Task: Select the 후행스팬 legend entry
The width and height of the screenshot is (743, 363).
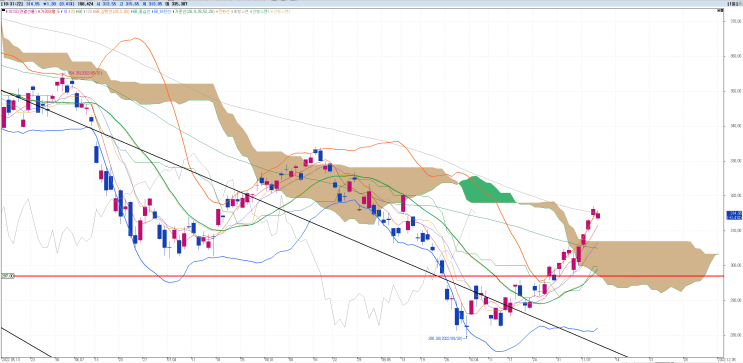Action: tap(240, 11)
